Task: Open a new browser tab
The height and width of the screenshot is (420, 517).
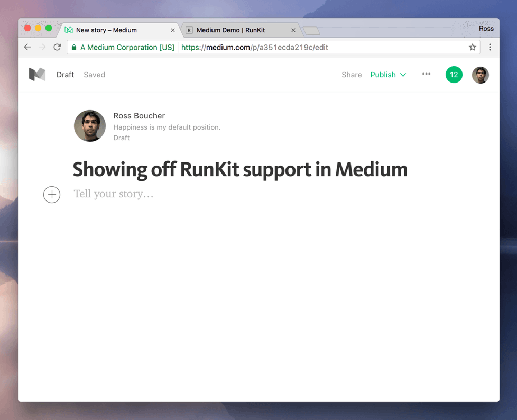Action: click(x=311, y=31)
